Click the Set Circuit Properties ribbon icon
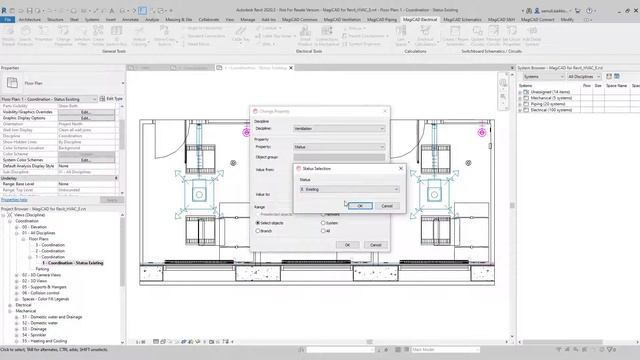Image resolution: width=640 pixels, height=360 pixels. click(x=511, y=35)
